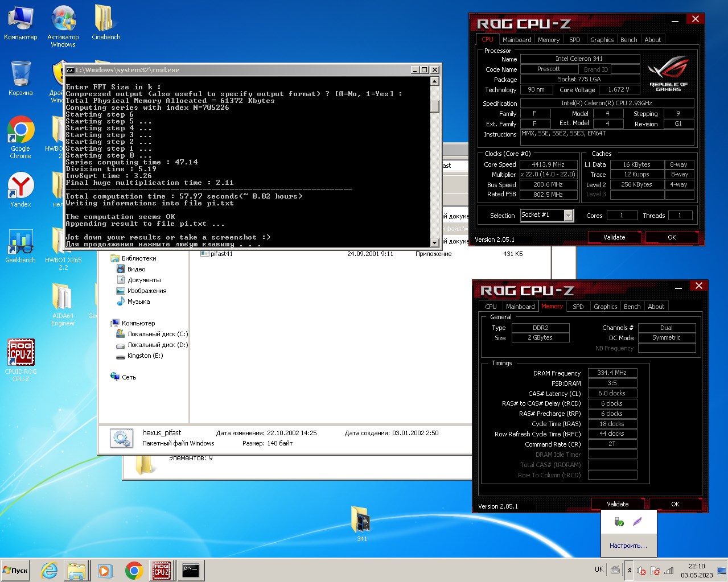This screenshot has width=728, height=582.
Task: Click the network signal tray icon
Action: pyautogui.click(x=669, y=571)
